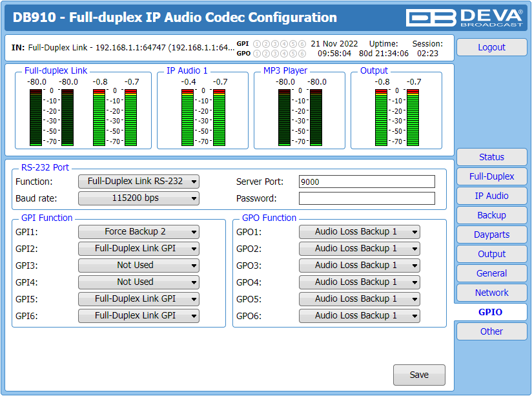Click GPO indicator number 1

tap(257, 54)
